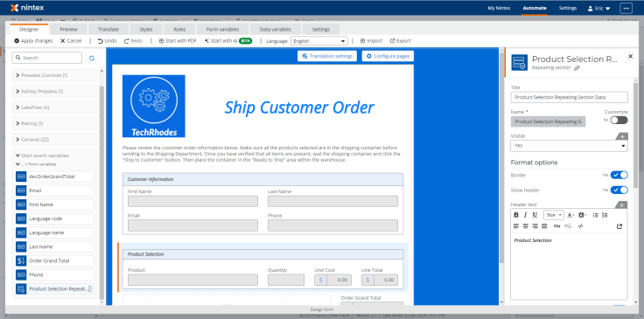Click refresh icon beside Search box
Screen dimensions: 644x319
pyautogui.click(x=92, y=58)
